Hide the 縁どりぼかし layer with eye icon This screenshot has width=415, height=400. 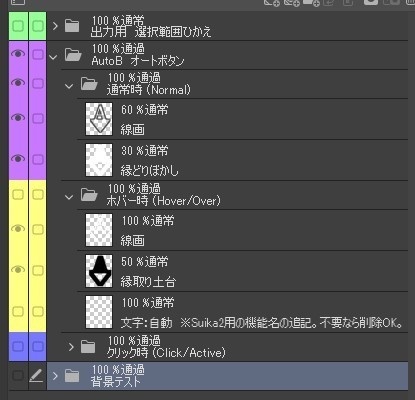tap(18, 159)
